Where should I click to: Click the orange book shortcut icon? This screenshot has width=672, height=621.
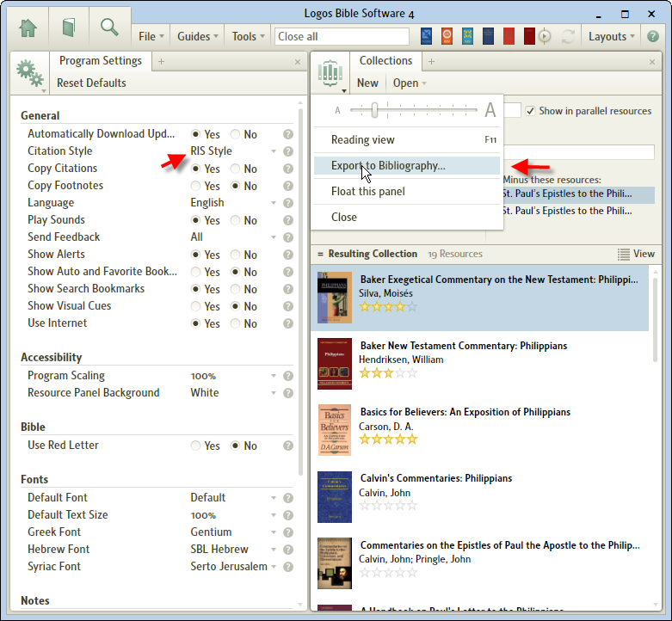[447, 36]
